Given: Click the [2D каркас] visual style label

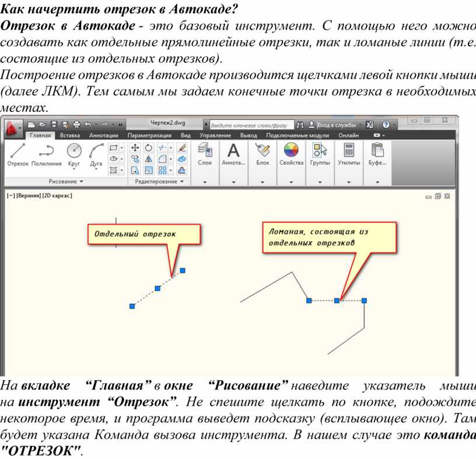Looking at the screenshot, I should [57, 196].
